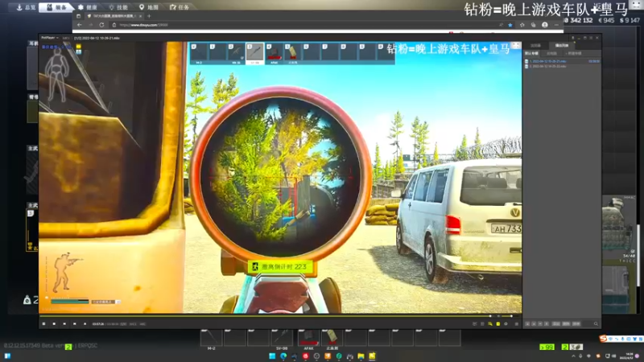
Task: Select first playlist video 10-26-21.mkv
Action: 562,61
